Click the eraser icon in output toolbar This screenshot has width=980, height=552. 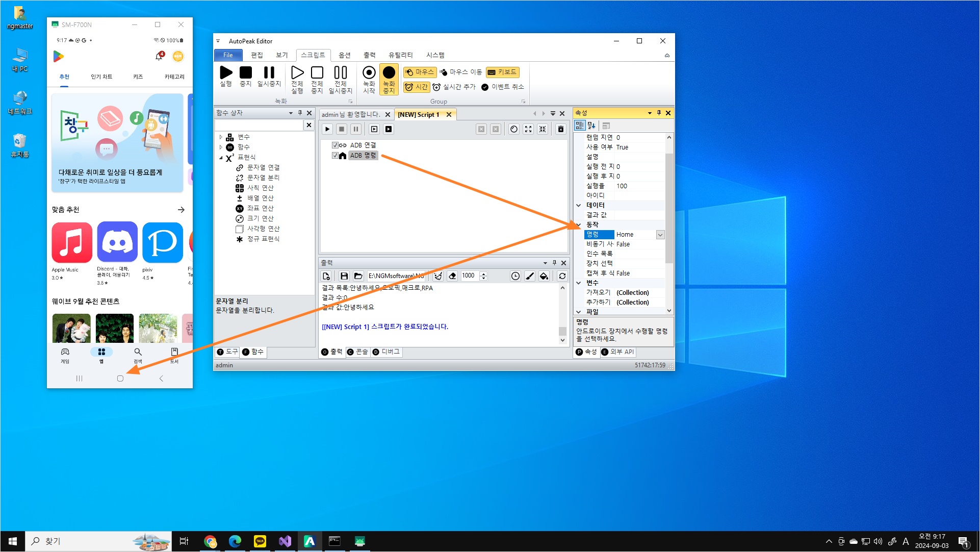(x=452, y=276)
